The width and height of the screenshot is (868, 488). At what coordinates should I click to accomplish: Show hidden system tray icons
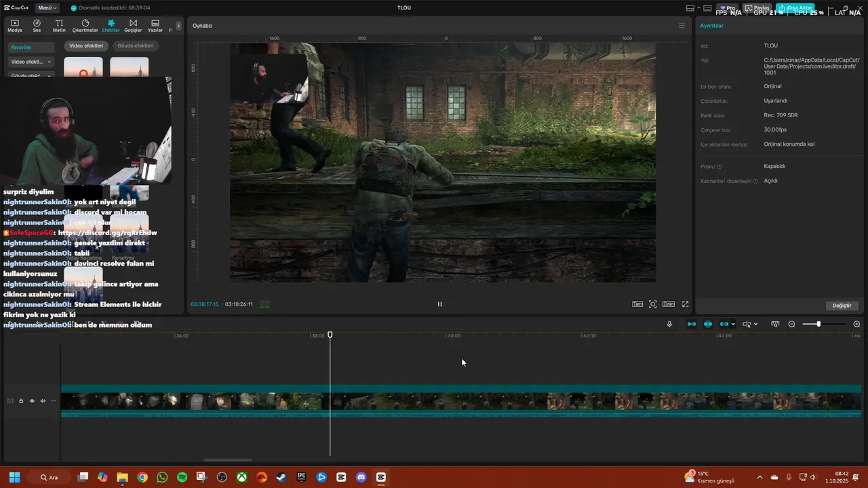759,477
